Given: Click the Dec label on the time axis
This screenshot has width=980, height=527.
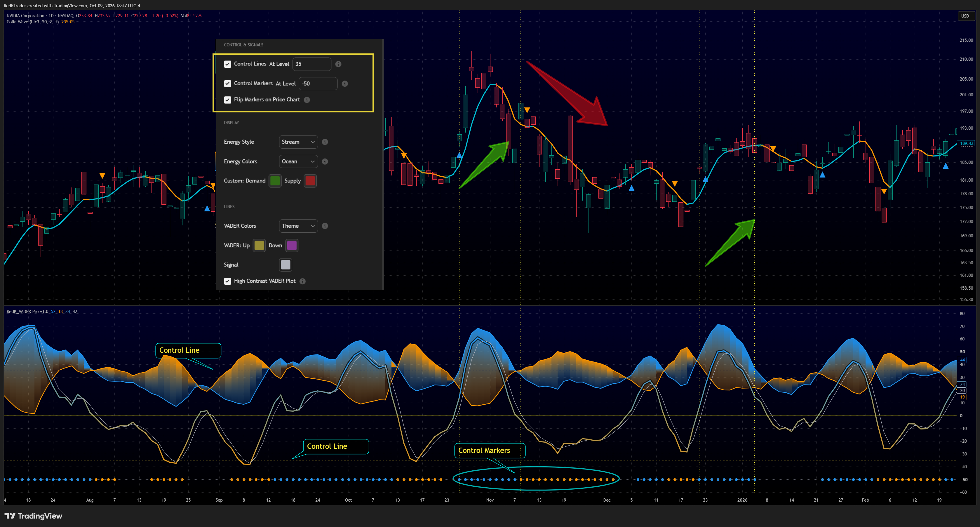Looking at the screenshot, I should 607,500.
